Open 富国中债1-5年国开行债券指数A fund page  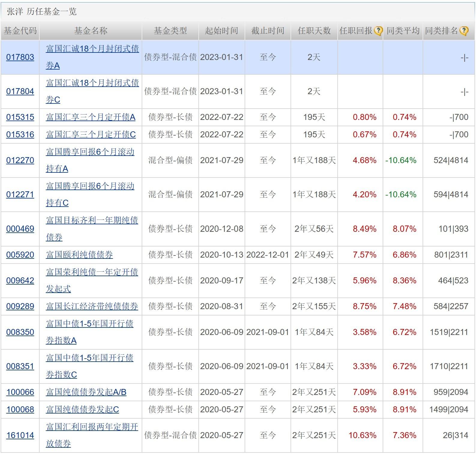[89, 332]
